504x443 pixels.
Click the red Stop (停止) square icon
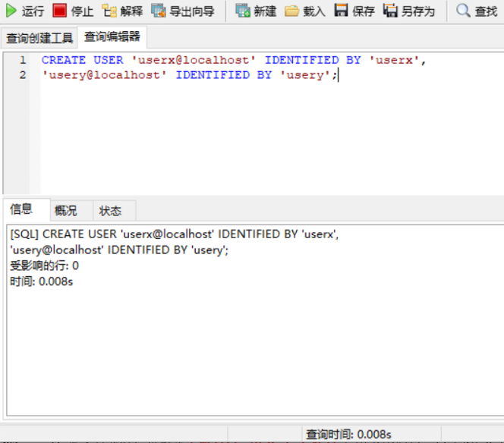pos(59,11)
